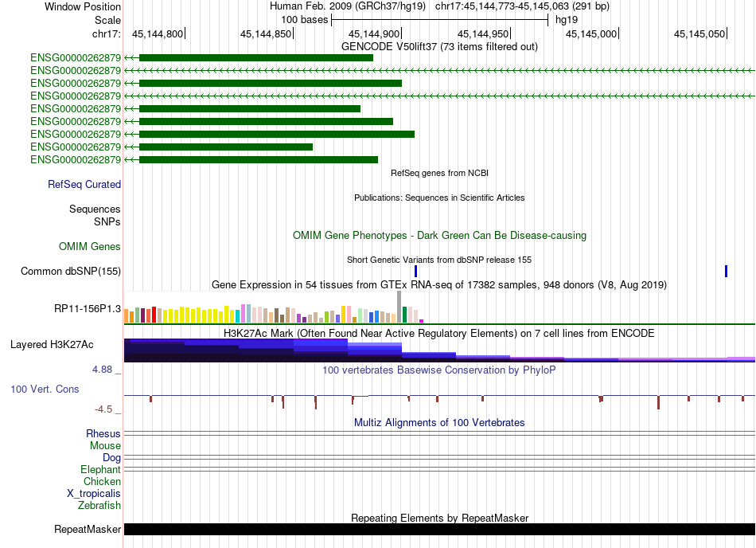Click the Sequences track label
The width and height of the screenshot is (756, 548).
[x=95, y=209]
